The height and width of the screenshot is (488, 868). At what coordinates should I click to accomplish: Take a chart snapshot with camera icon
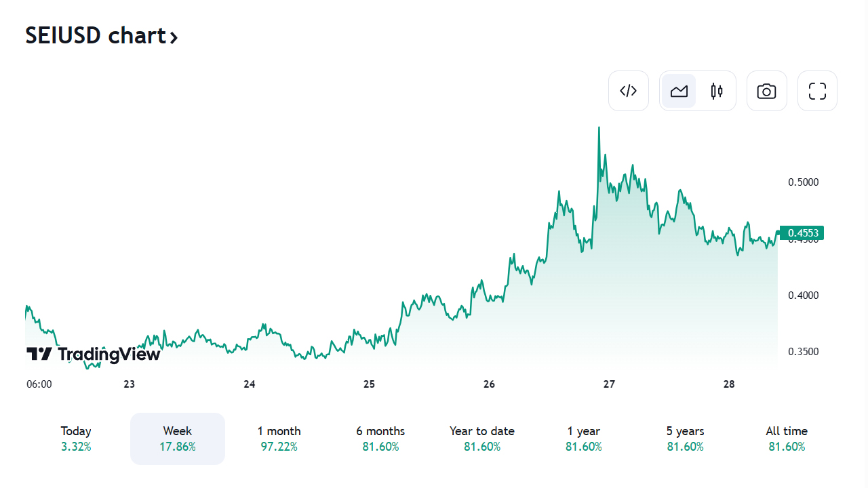pos(766,91)
